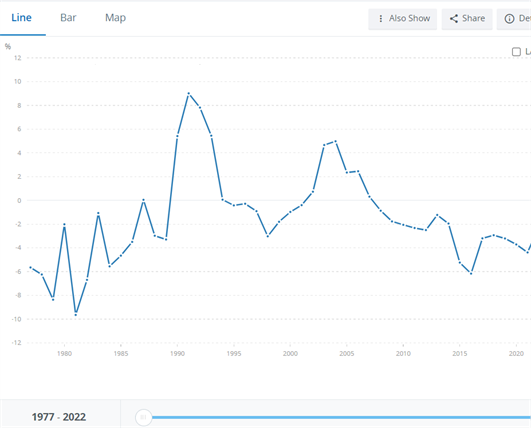Click the % axis unit label
The height and width of the screenshot is (428, 531).
[x=8, y=46]
